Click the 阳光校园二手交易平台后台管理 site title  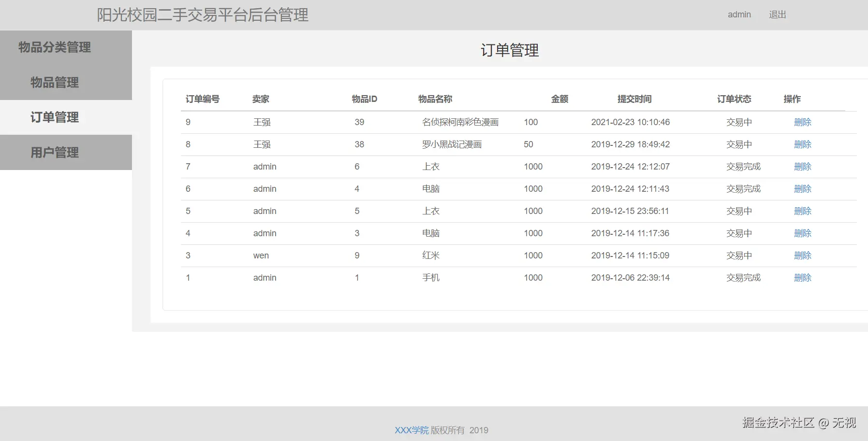[x=203, y=15]
